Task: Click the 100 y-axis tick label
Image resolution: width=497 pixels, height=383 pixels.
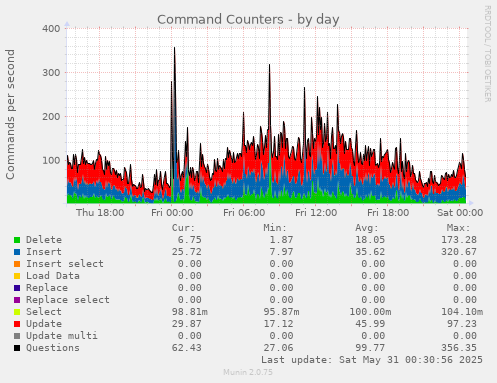Action: [x=51, y=161]
